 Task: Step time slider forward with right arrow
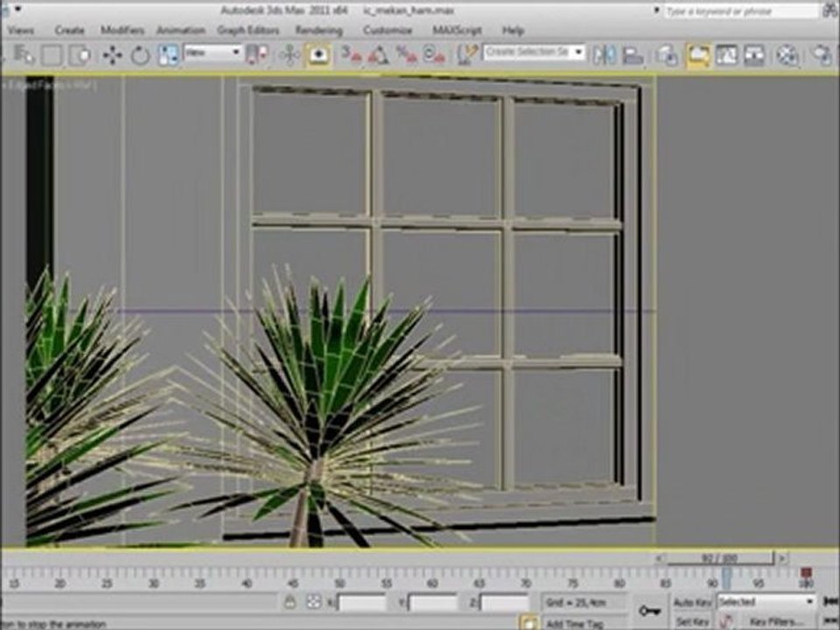[782, 558]
